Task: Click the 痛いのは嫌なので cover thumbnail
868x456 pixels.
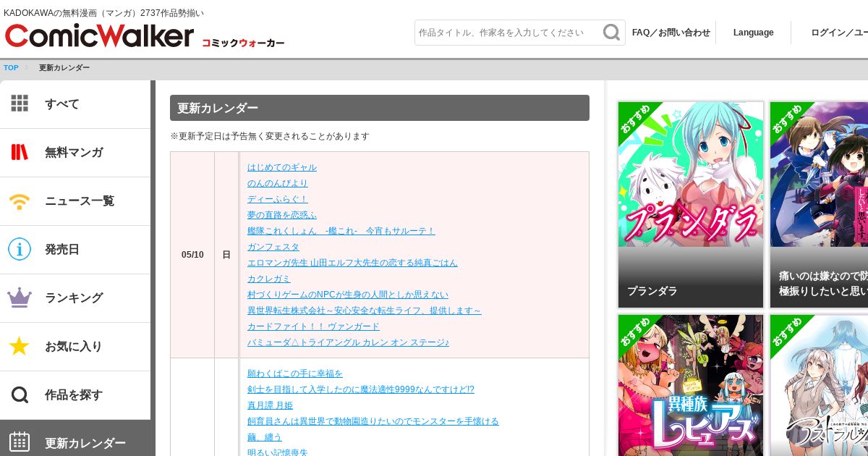Action: point(819,174)
